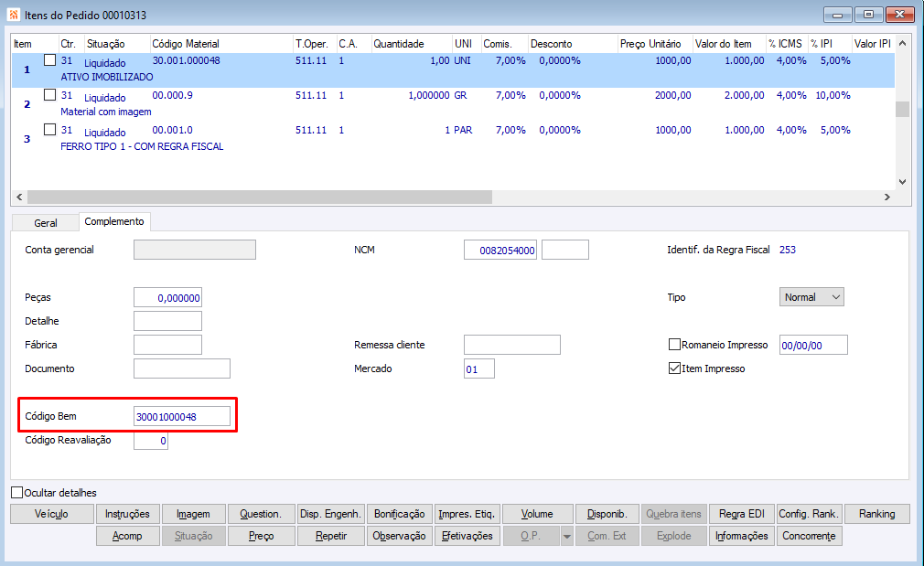
Task: Click the Código Bem input field
Action: (x=181, y=416)
